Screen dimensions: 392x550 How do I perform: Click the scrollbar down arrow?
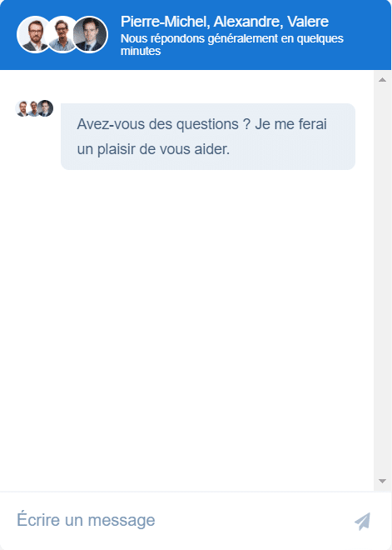pyautogui.click(x=382, y=481)
